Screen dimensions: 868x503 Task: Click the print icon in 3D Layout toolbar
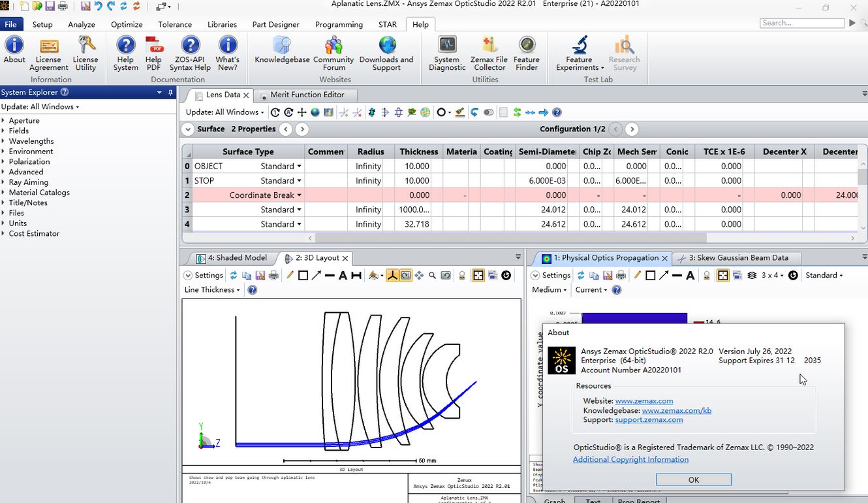pos(273,275)
